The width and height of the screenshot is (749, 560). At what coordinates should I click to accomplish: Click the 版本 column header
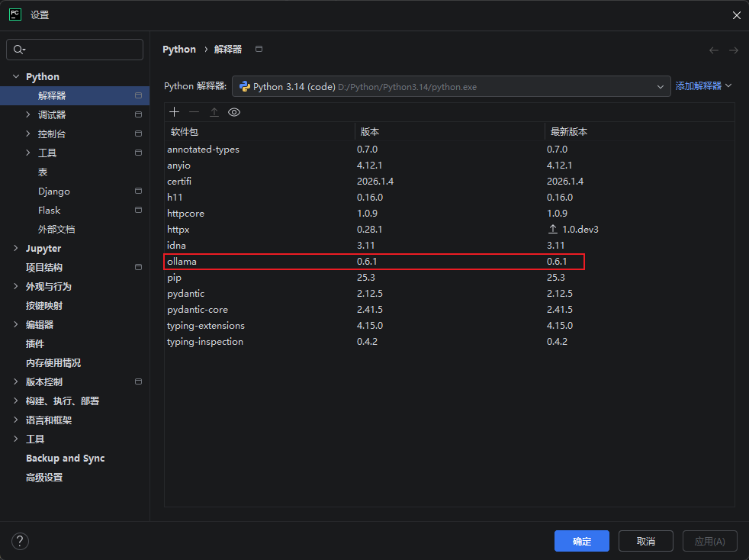pyautogui.click(x=449, y=131)
